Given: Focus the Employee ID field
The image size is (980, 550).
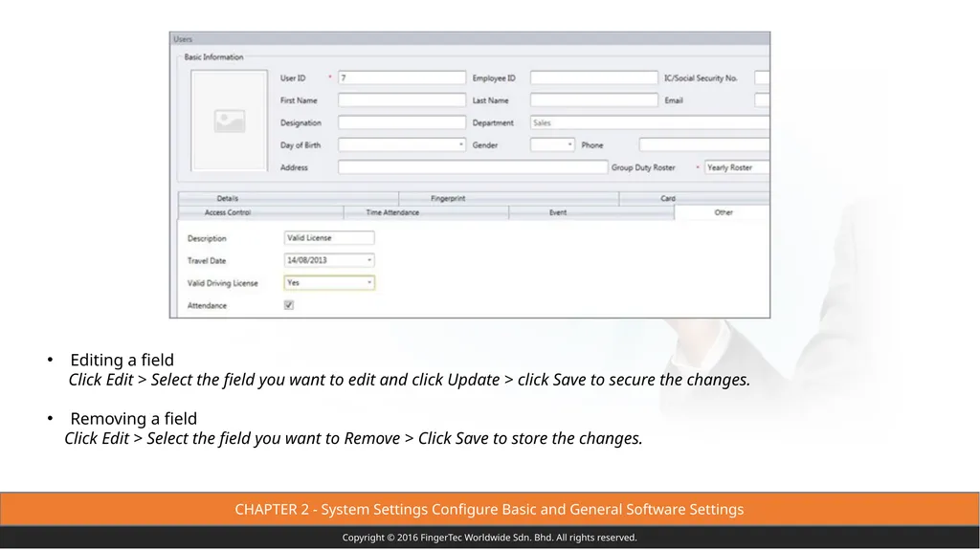Looking at the screenshot, I should 594,78.
